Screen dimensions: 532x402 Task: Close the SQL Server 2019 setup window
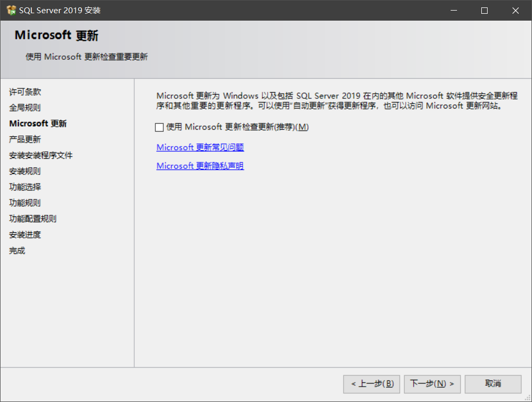516,11
